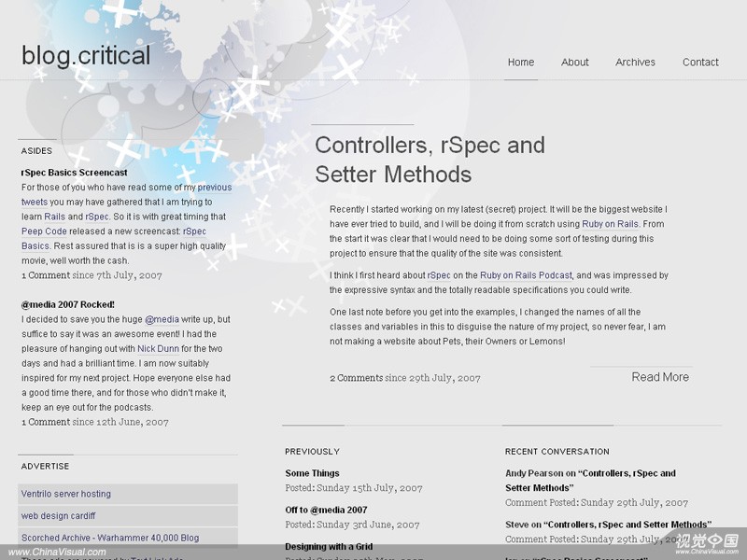Open the Designing with a Grid post

coord(329,546)
